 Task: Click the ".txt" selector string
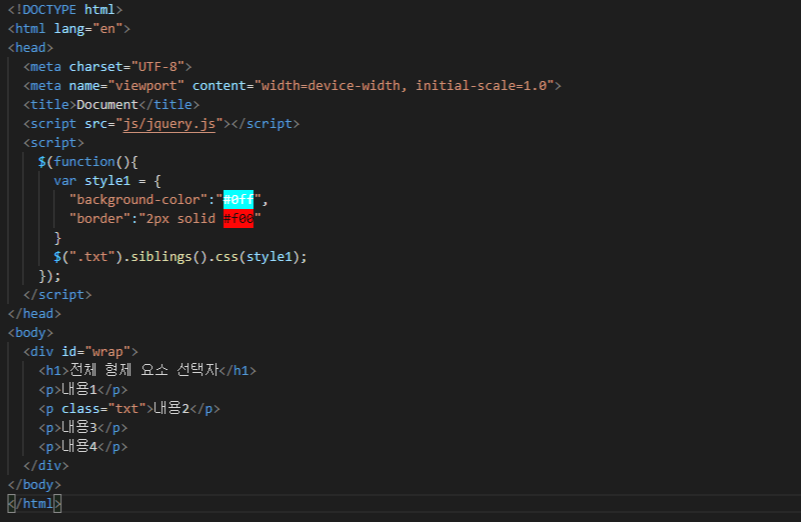[x=92, y=256]
